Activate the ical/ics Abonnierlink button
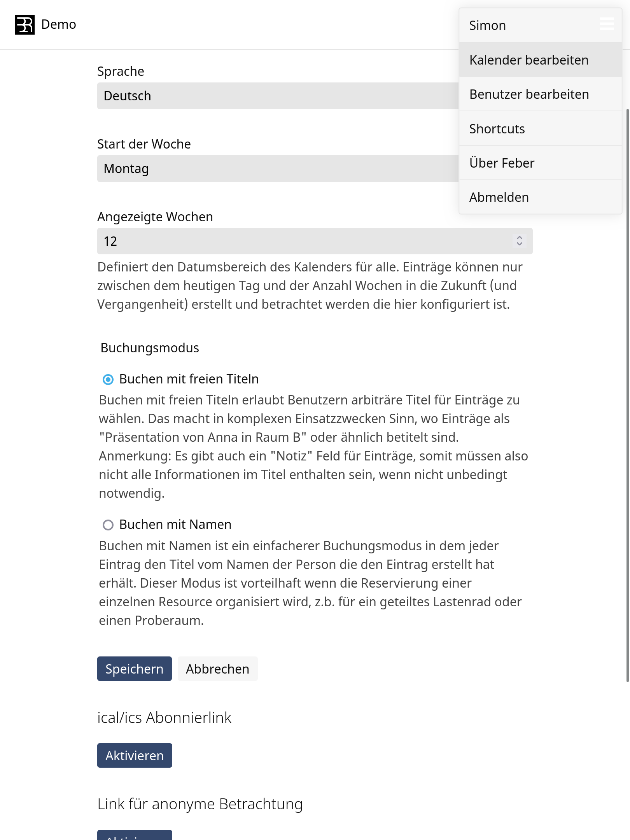This screenshot has height=840, width=630. (x=135, y=756)
